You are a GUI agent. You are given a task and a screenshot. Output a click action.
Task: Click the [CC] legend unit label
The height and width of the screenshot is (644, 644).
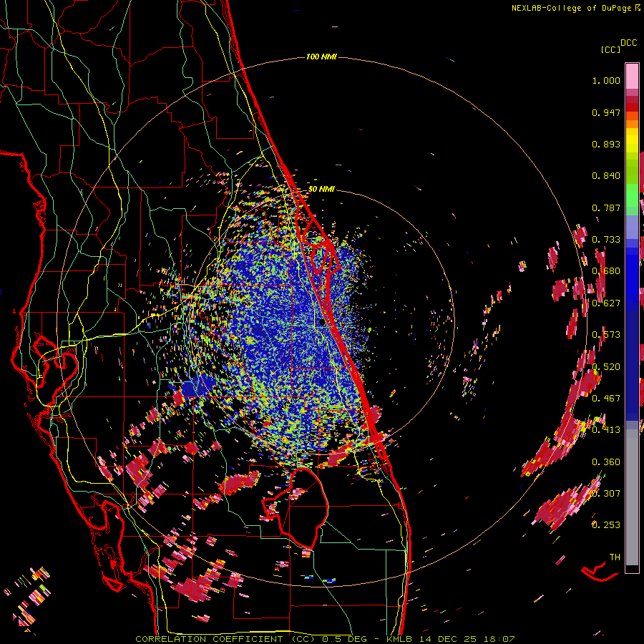610,49
